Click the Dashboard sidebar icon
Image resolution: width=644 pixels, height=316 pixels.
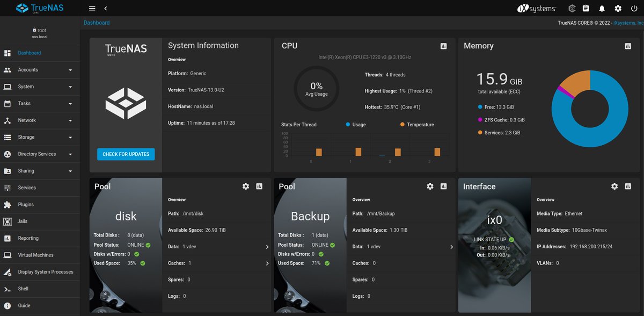coord(8,53)
